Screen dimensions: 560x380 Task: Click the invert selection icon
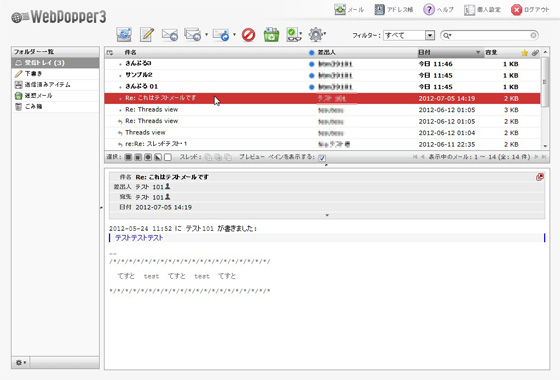tap(158, 157)
